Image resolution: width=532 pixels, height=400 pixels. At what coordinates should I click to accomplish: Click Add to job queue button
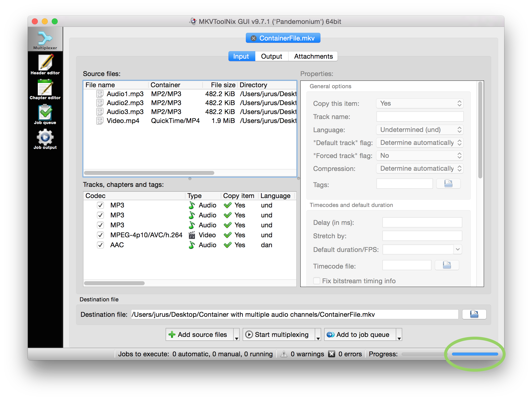coord(360,335)
